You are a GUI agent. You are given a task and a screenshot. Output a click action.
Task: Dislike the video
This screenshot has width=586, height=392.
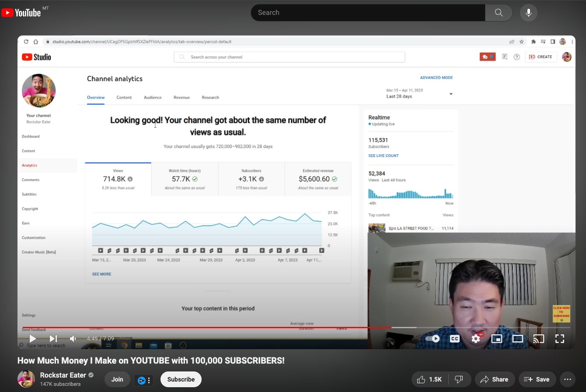[459, 379]
